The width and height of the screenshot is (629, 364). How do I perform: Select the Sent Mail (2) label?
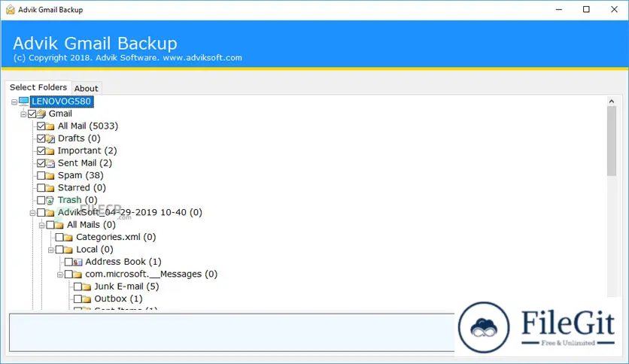(84, 163)
